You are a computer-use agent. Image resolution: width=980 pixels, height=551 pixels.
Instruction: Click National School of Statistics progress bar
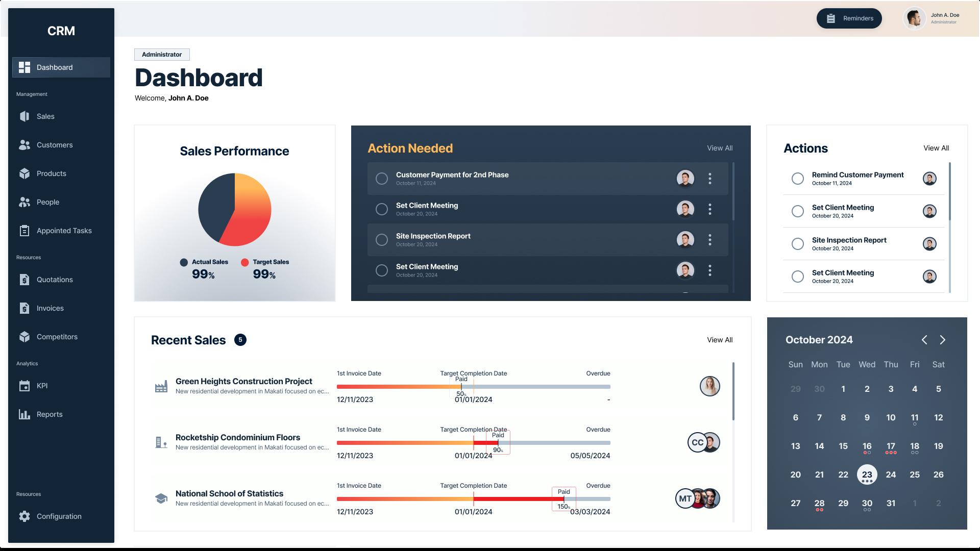pyautogui.click(x=473, y=499)
